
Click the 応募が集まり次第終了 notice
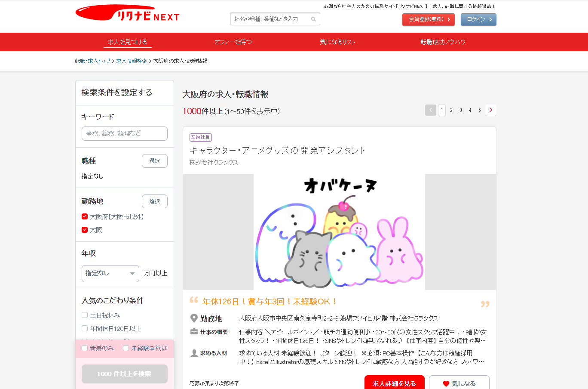click(x=214, y=383)
